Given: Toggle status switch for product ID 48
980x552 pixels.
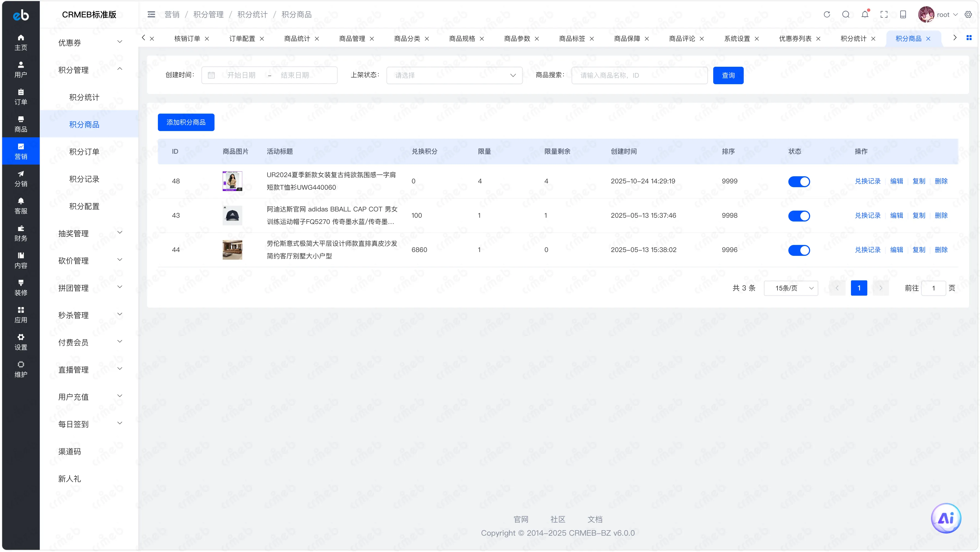Looking at the screenshot, I should click(799, 181).
